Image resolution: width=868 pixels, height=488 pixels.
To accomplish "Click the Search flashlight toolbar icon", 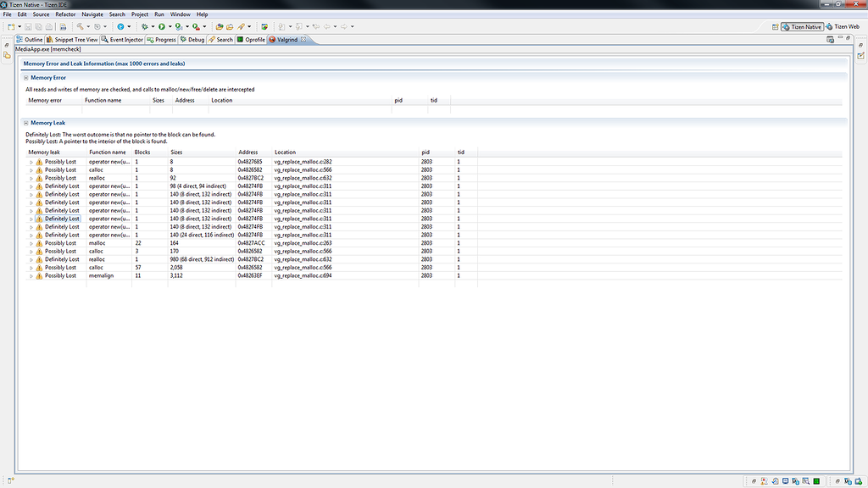I will pos(241,26).
